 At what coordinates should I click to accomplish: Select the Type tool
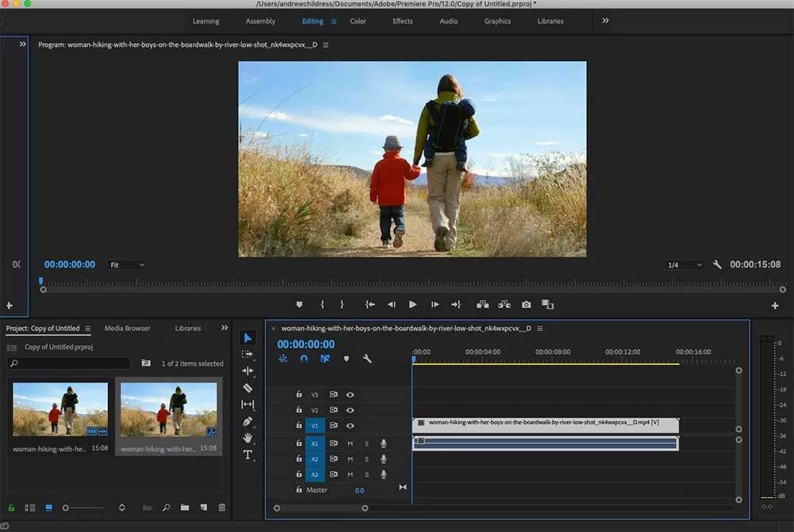pos(248,455)
